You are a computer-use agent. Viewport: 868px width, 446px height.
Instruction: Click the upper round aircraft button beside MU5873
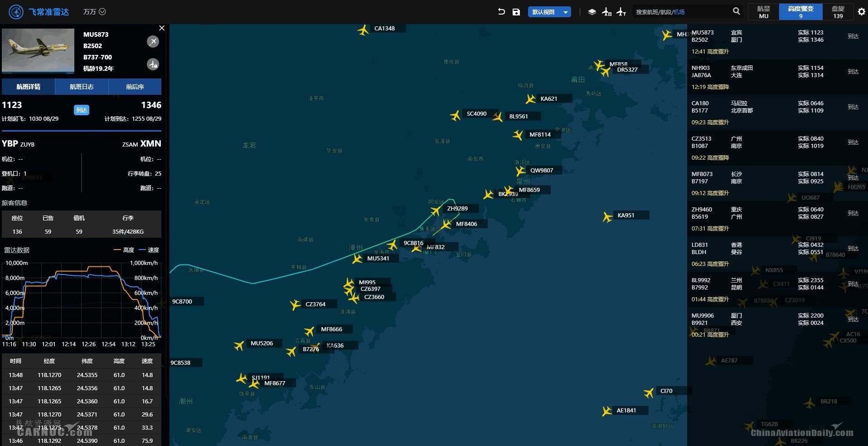tap(153, 42)
